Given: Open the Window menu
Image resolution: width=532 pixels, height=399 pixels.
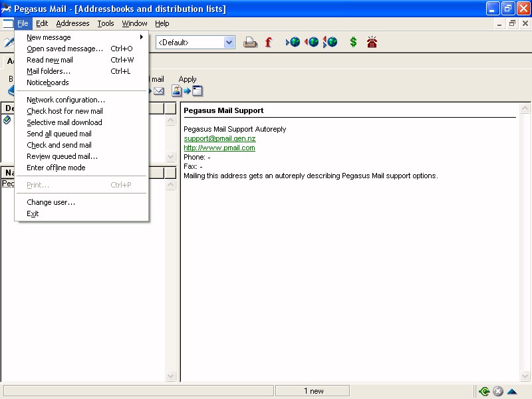Looking at the screenshot, I should tap(134, 23).
